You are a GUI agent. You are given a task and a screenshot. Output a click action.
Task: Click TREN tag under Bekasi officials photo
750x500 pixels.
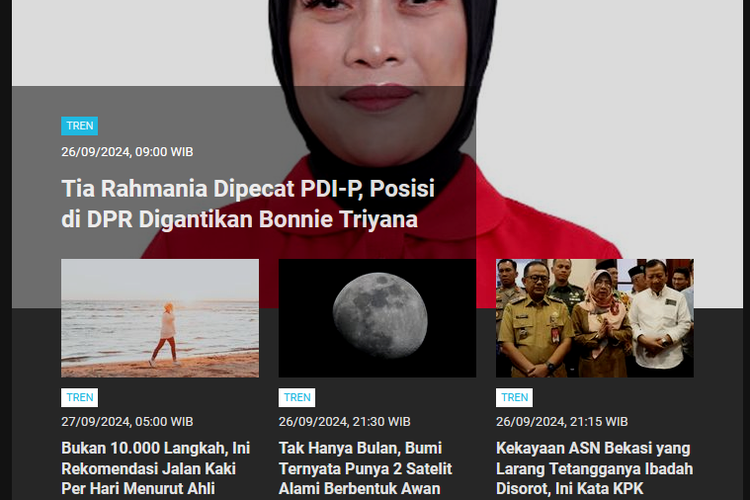pyautogui.click(x=514, y=398)
